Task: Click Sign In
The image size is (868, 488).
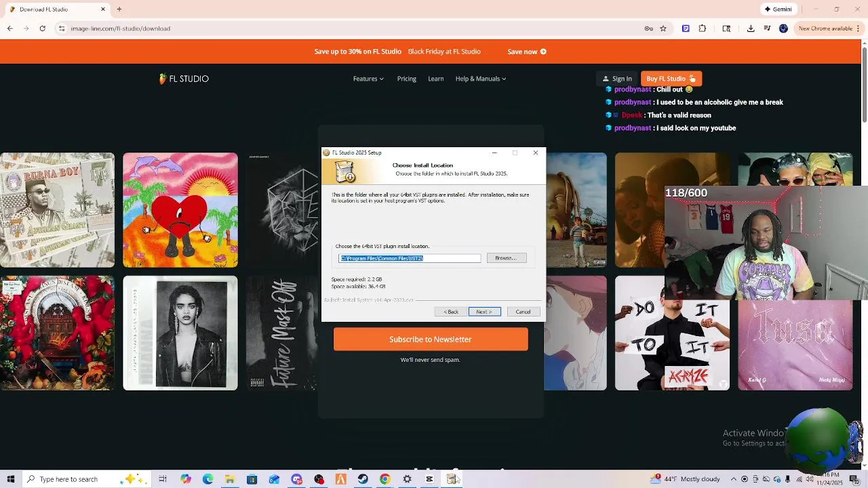Action: point(617,79)
